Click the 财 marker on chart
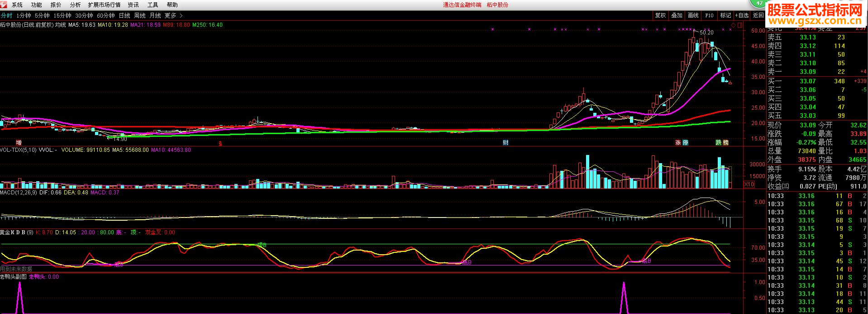This screenshot has width=868, height=314. (506, 143)
